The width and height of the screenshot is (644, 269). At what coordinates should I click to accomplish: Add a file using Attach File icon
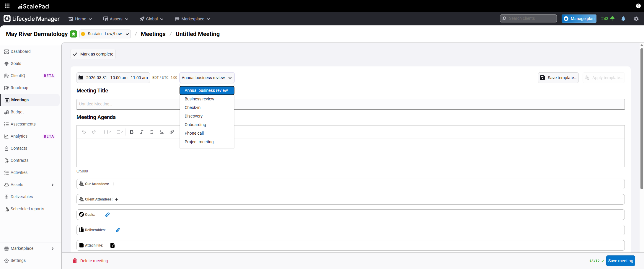(x=113, y=245)
